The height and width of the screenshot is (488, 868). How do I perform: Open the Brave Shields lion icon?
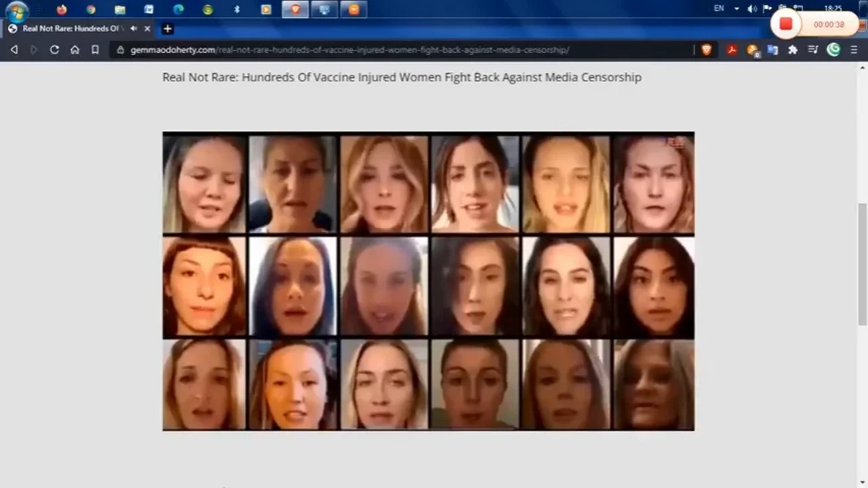707,49
